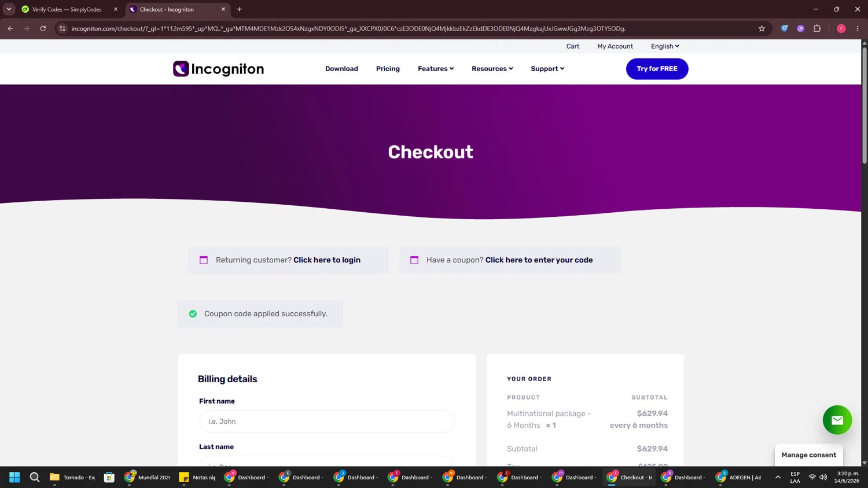Open the Tornado File Explorer taskbar window
Viewport: 868px width, 488px height.
click(73, 477)
